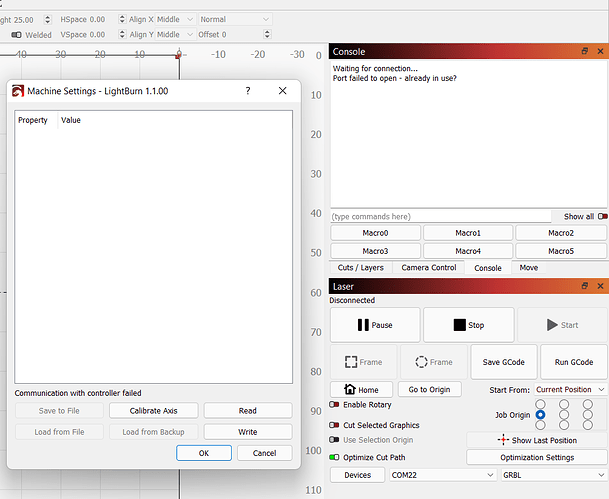Click the Macro3 button
This screenshot has height=499, width=609.
point(375,251)
